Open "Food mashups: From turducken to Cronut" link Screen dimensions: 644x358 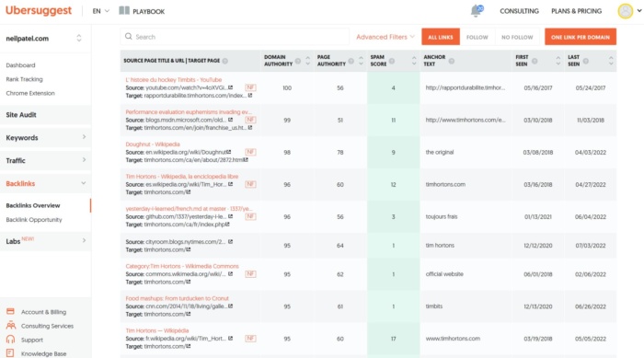177,298
